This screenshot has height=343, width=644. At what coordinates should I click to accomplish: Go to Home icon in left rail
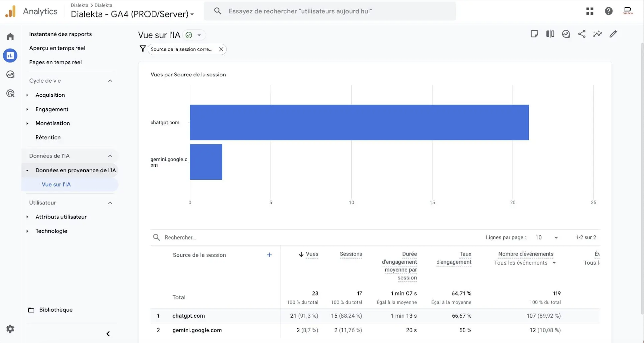[x=10, y=37]
